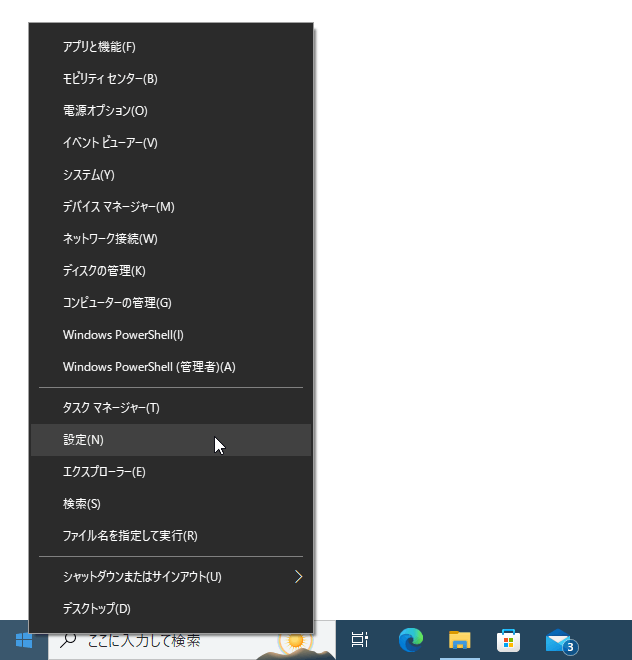Launch Windows PowerShell(I)
The width and height of the screenshot is (632, 660).
171,335
